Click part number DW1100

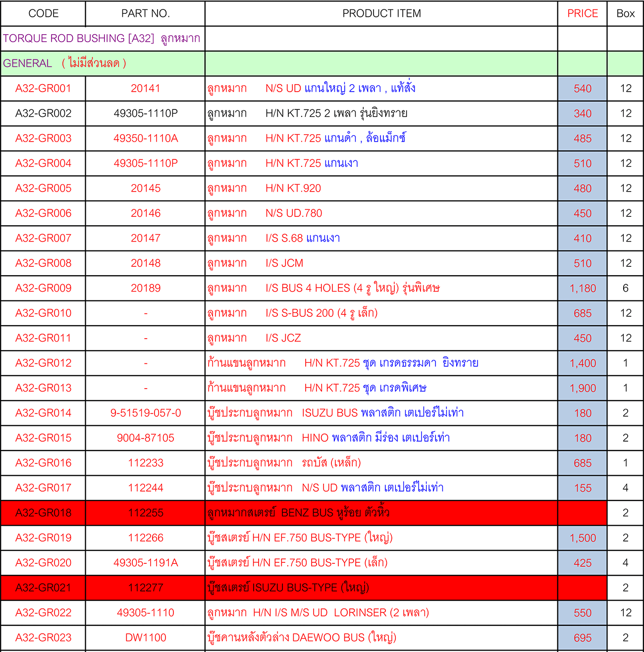[146, 638]
